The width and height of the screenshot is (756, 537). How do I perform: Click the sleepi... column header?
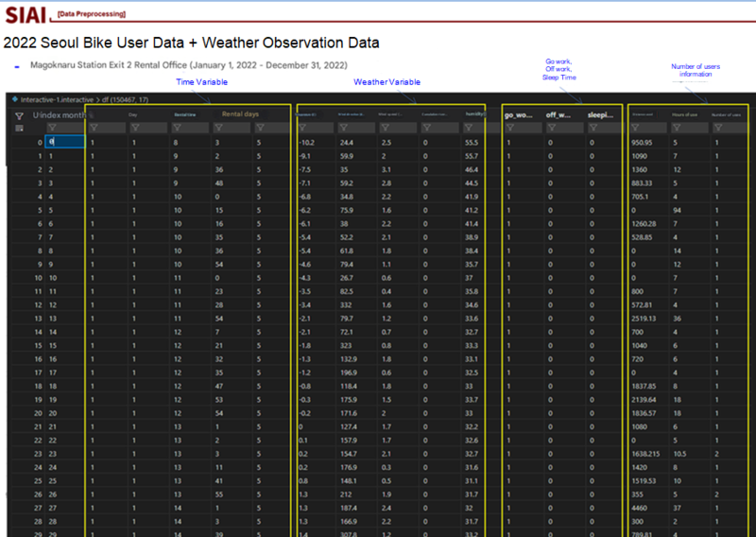(602, 114)
